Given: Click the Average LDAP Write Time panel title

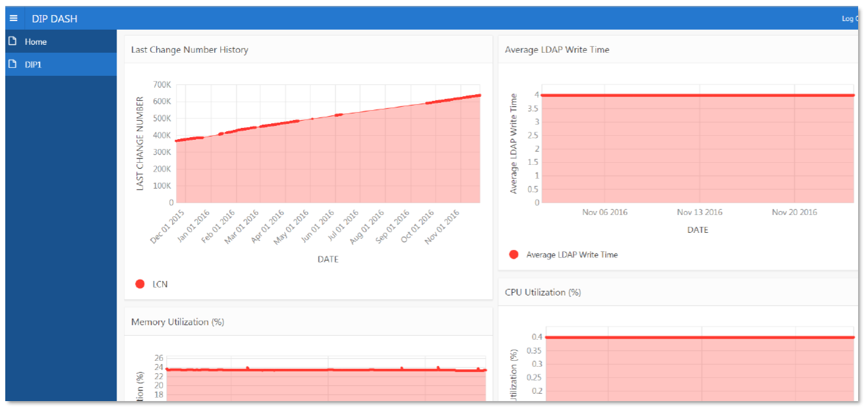Looking at the screenshot, I should [557, 49].
